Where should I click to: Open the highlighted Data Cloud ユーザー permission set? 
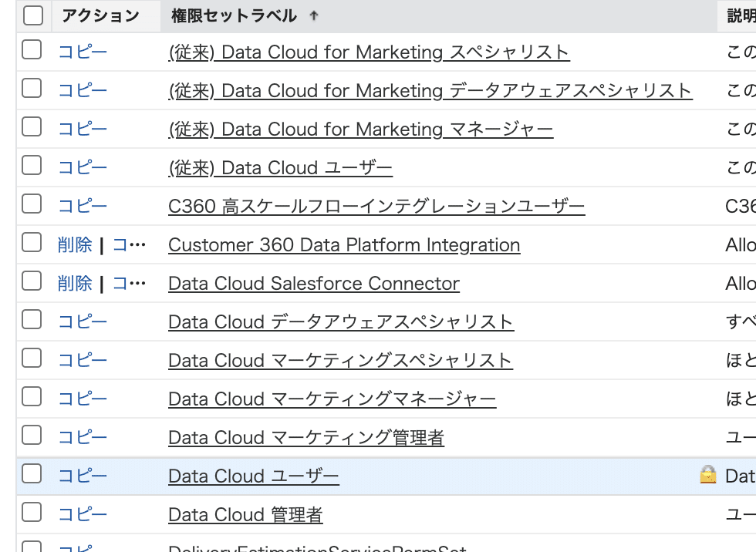(254, 476)
